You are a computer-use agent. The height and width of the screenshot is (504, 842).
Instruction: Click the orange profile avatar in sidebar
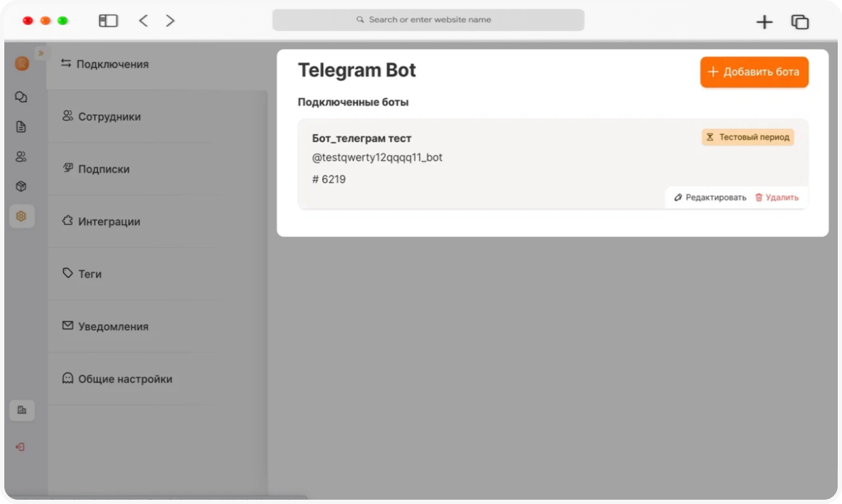[22, 64]
